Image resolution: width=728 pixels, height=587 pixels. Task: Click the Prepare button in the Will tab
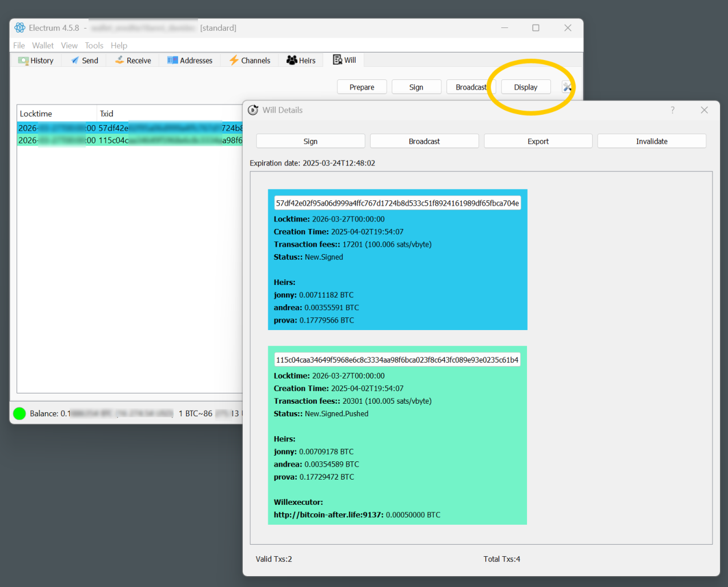click(x=362, y=87)
